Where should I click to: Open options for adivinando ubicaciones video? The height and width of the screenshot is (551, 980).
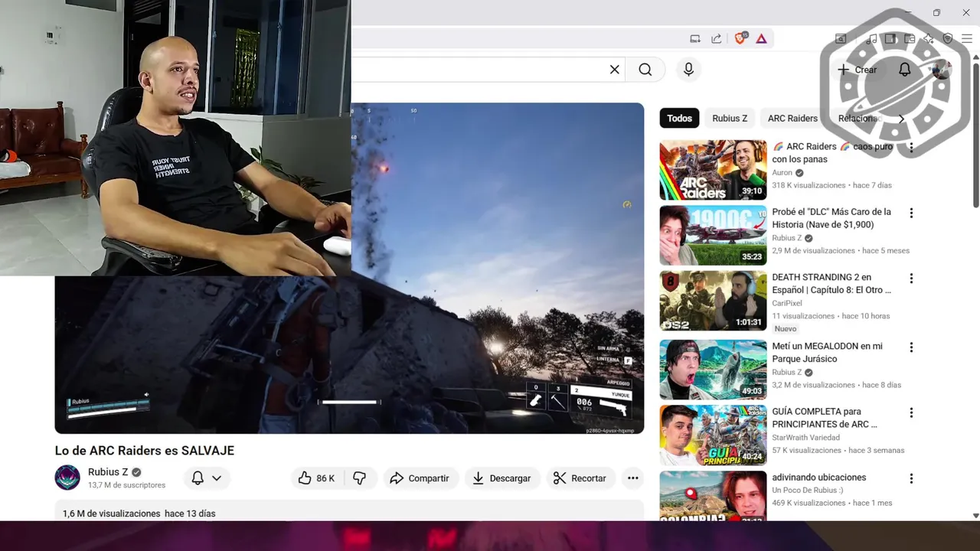[911, 478]
